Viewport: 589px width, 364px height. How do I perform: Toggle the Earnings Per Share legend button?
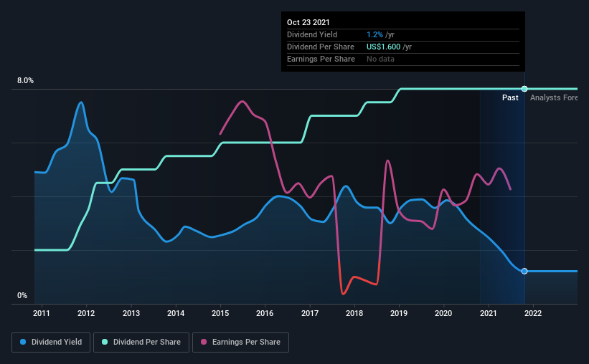point(240,343)
